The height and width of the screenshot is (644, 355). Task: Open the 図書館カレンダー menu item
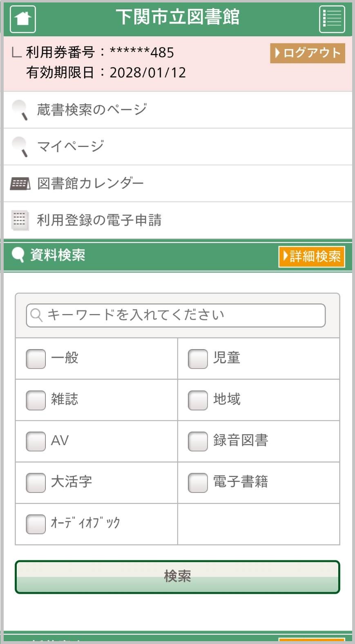(x=90, y=183)
